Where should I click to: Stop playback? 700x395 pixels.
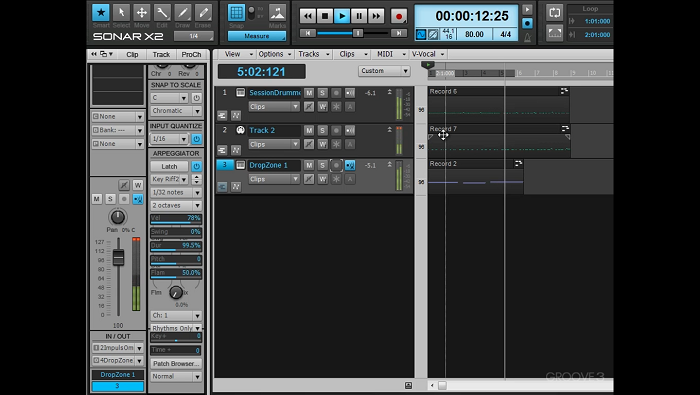click(325, 17)
